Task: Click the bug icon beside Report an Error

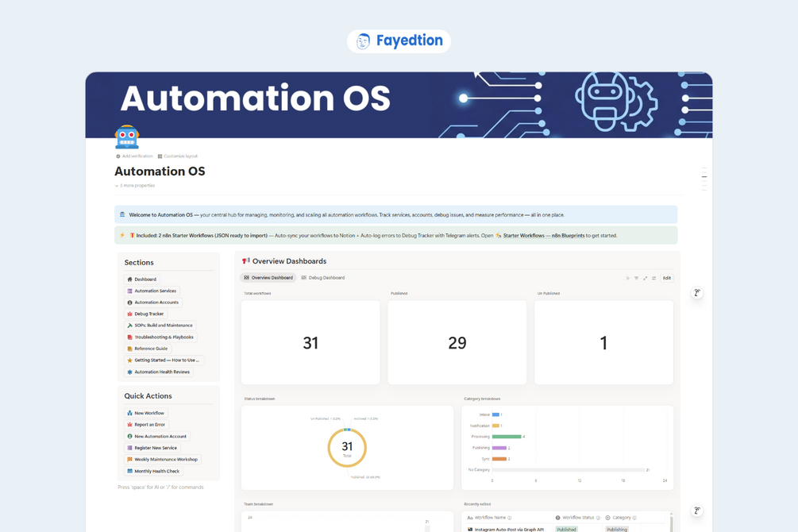Action: (129, 425)
